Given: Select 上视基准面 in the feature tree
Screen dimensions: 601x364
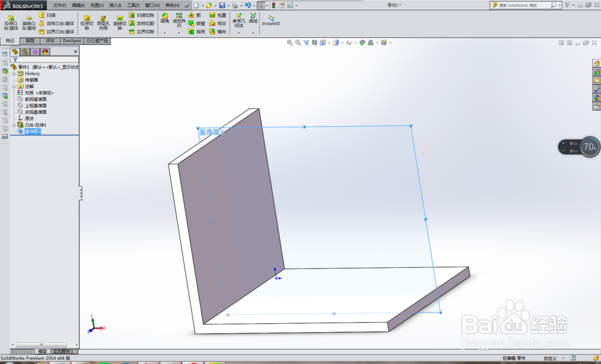Looking at the screenshot, I should click(x=35, y=106).
